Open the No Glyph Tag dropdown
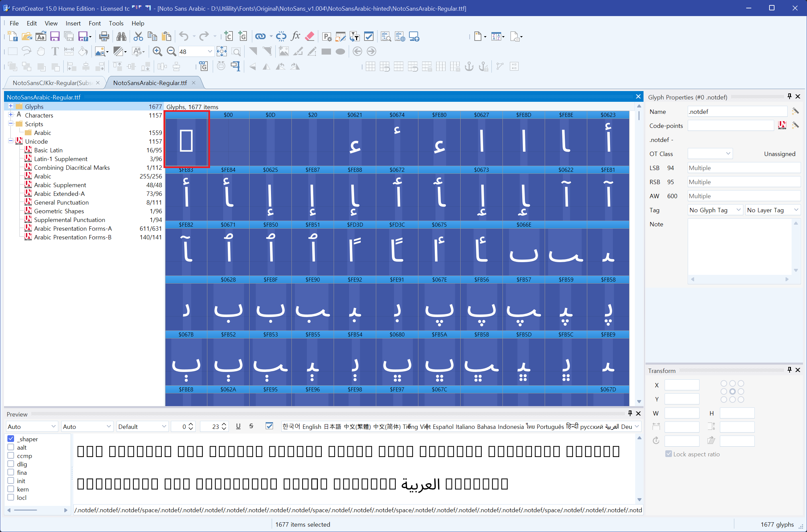 tap(715, 210)
